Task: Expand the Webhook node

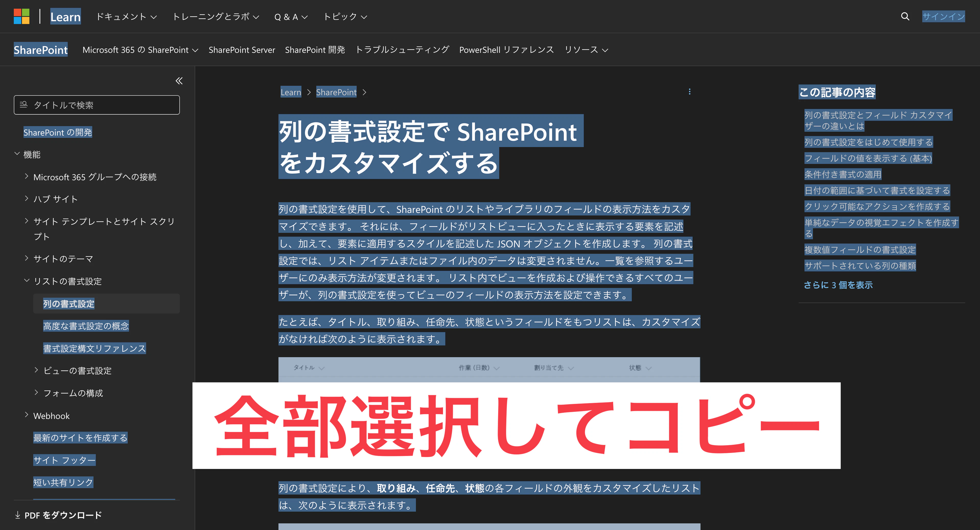Action: (x=27, y=415)
